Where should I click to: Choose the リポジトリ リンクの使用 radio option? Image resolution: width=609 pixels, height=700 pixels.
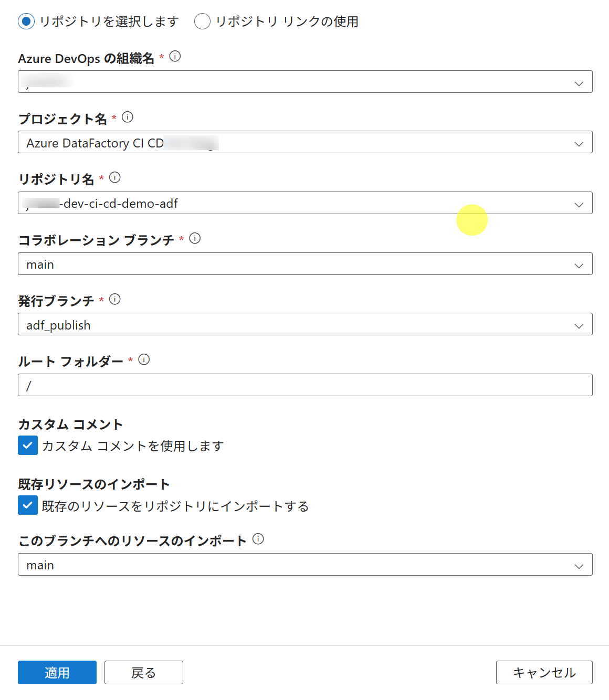(202, 22)
